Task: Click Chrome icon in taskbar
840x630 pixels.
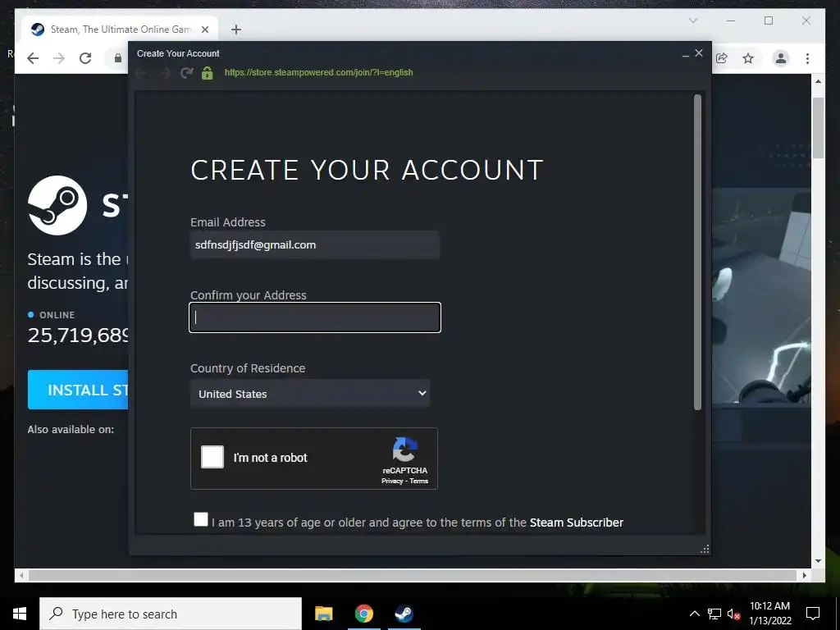Action: click(x=363, y=614)
